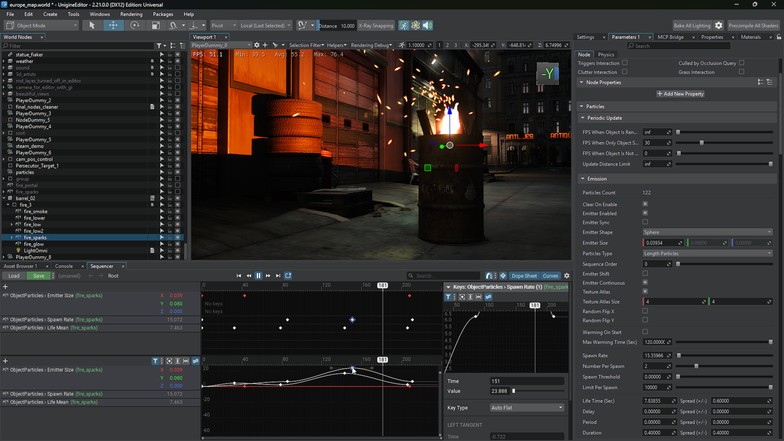Open the Packages menu

pyautogui.click(x=163, y=14)
